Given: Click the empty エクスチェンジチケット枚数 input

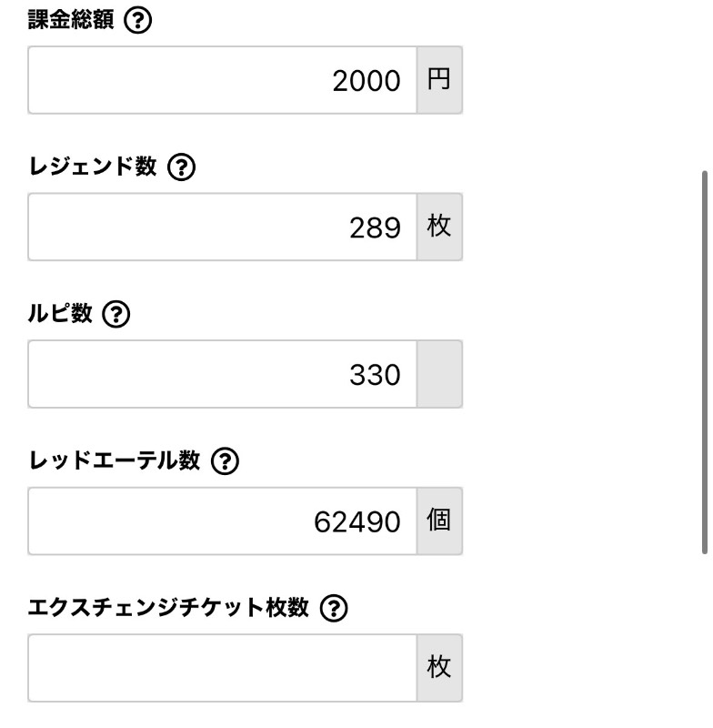Looking at the screenshot, I should pos(223,668).
